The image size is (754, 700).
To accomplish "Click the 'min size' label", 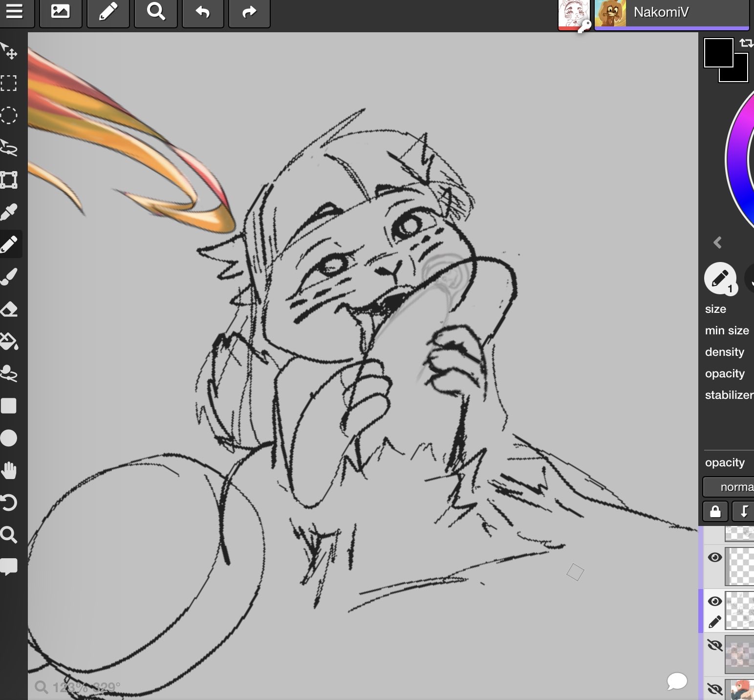I will [x=727, y=330].
